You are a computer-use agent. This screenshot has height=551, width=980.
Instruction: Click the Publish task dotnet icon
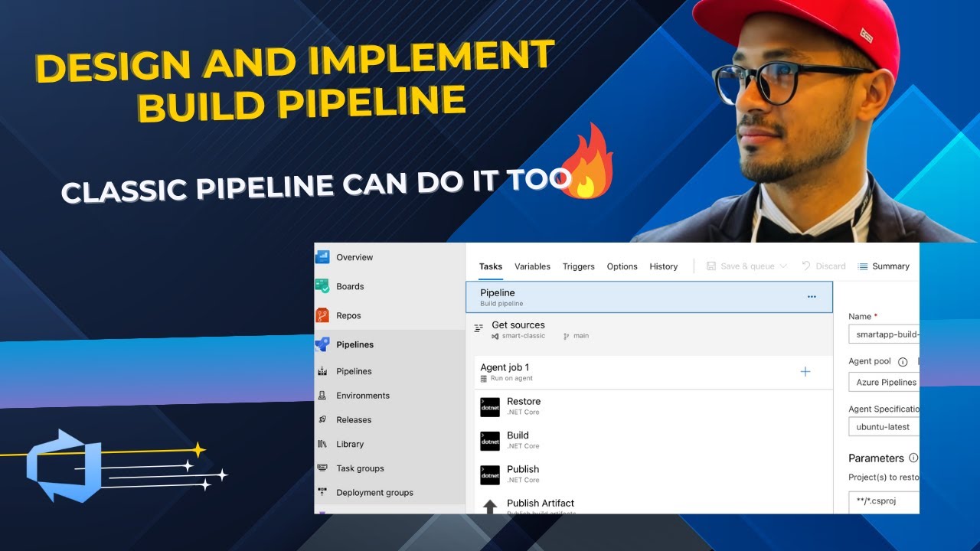pos(490,474)
